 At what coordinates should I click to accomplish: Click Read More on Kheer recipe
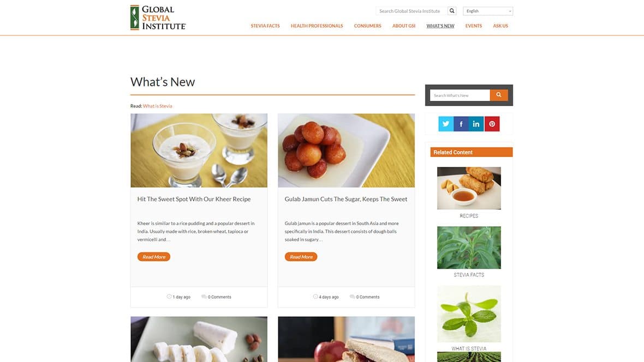153,257
